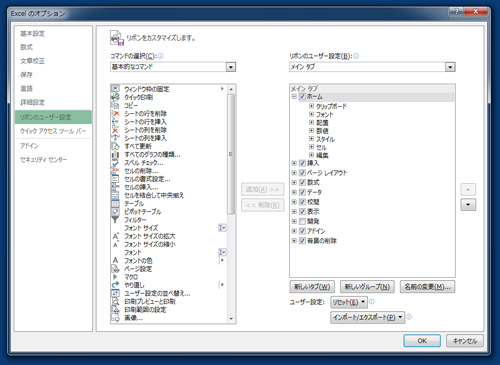Open the リボンのユーザー設定 メイン タブ dropdown

click(450, 67)
